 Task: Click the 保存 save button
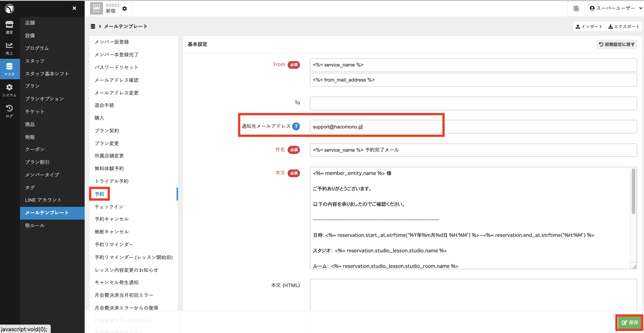[x=630, y=323]
